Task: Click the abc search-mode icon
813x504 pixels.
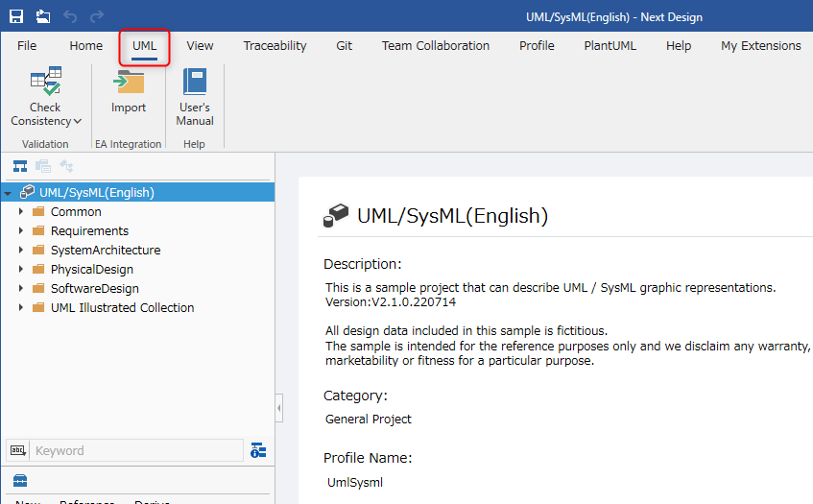Action: (18, 450)
